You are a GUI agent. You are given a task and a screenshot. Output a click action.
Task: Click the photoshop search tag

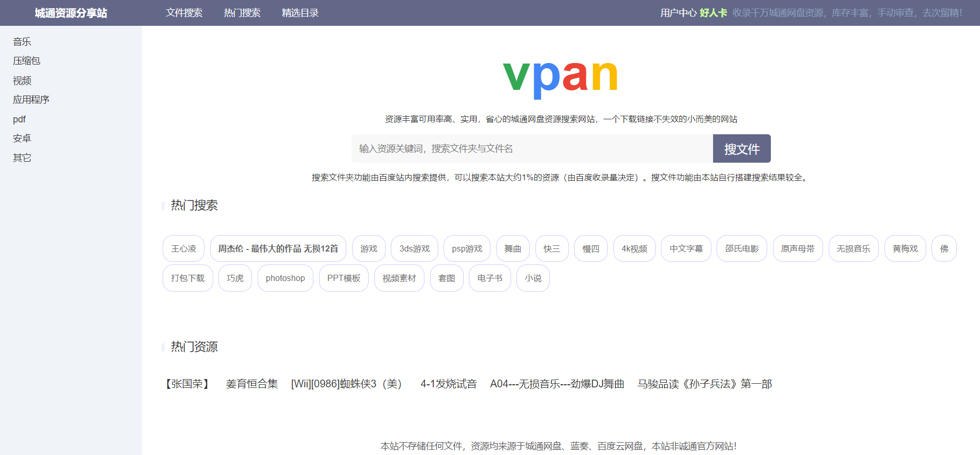(x=285, y=278)
